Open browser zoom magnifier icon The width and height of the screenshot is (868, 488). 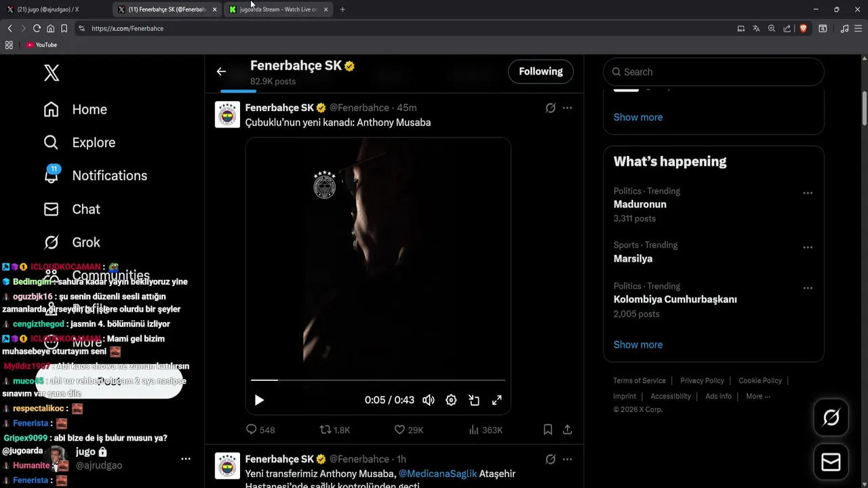click(772, 28)
